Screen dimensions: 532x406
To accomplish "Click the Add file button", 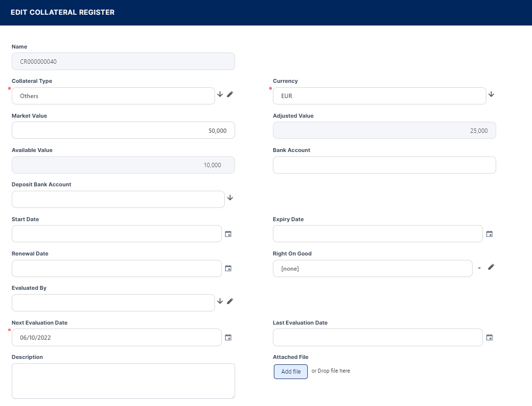I will [x=291, y=372].
